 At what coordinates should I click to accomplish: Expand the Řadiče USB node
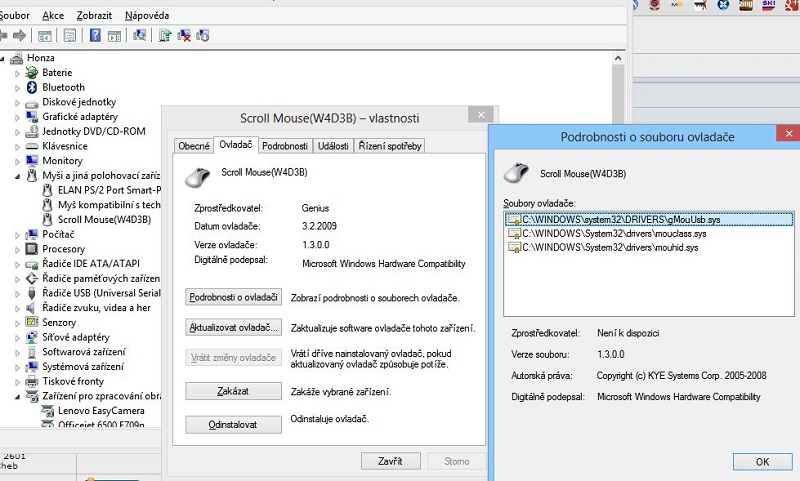(x=17, y=294)
